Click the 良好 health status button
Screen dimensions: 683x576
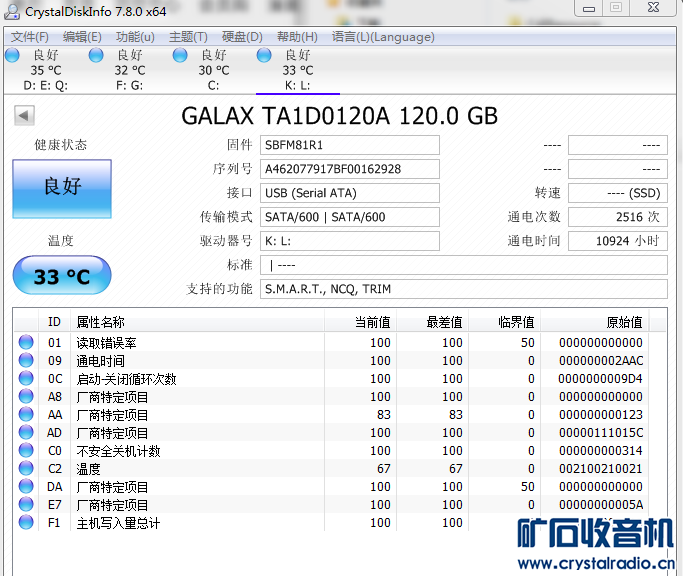(62, 188)
